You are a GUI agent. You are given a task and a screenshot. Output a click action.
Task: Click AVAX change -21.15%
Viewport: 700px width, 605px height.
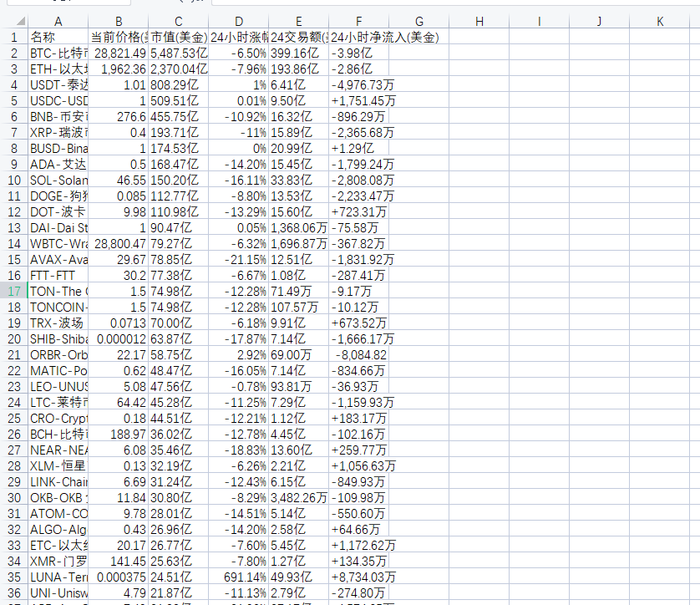[239, 260]
